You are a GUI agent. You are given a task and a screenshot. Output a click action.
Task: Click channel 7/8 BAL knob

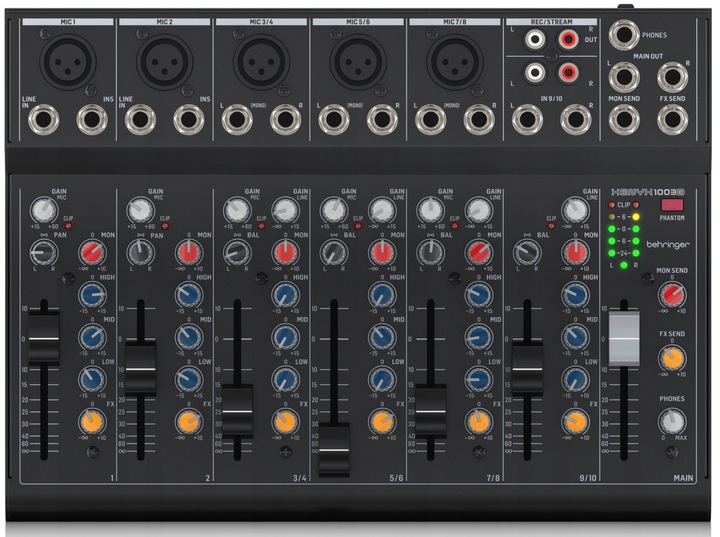431,252
